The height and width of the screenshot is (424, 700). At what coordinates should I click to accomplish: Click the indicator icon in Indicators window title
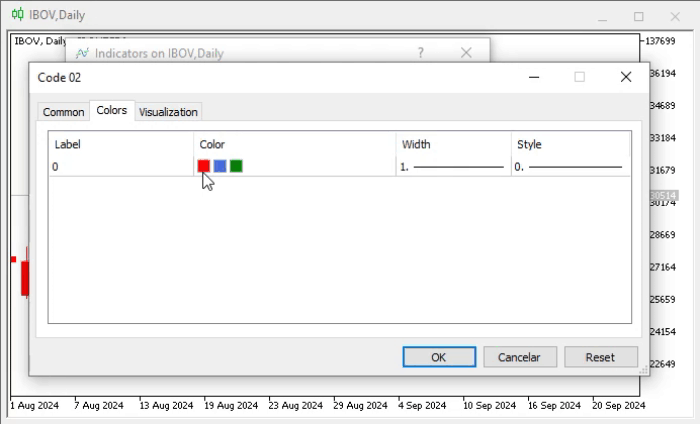pos(82,53)
